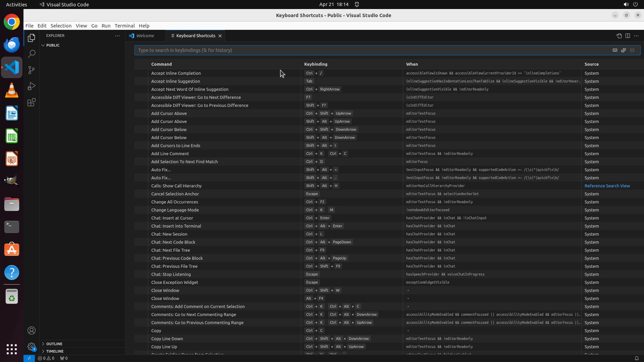The height and width of the screenshot is (362, 644).
Task: Click the Accounts icon in activity bar
Action: point(32,330)
